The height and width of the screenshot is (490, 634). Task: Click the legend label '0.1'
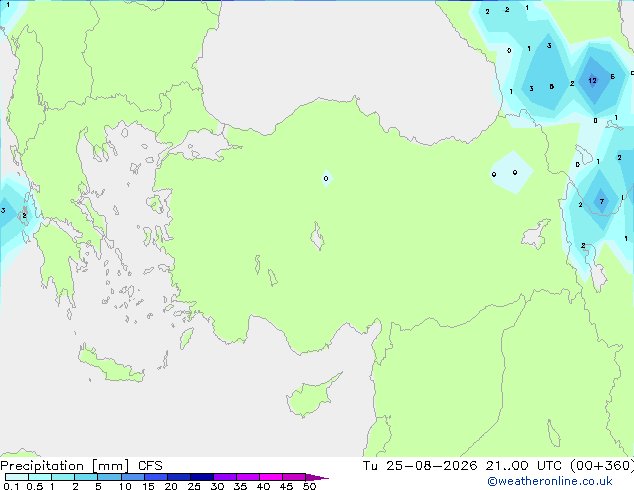(11, 486)
